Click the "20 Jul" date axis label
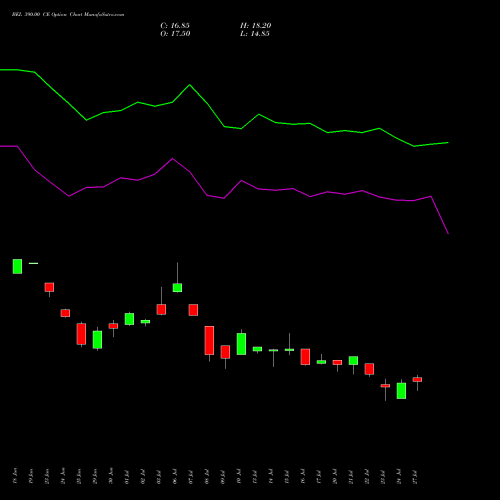Viewport: 500px width, 500px height. (335, 476)
